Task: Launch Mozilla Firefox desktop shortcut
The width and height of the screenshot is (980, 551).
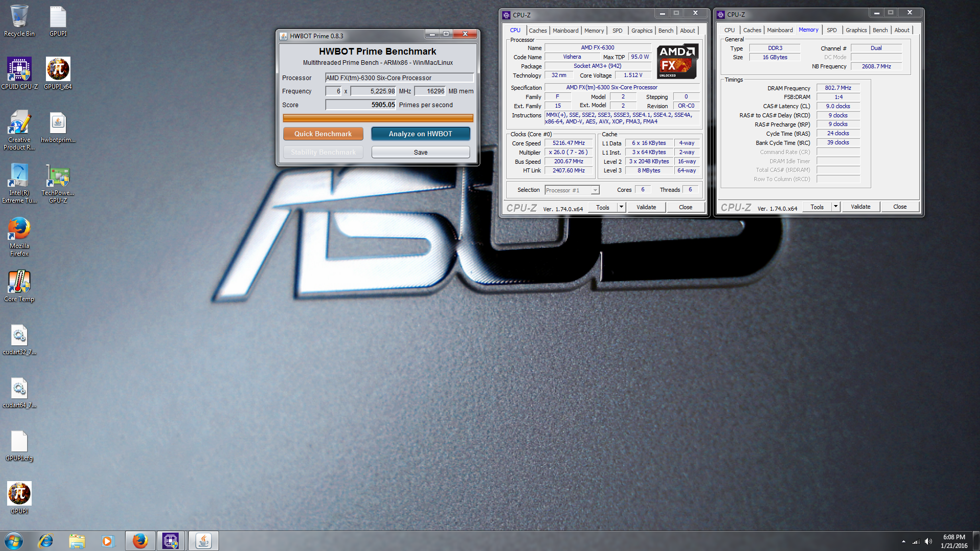Action: 19,236
